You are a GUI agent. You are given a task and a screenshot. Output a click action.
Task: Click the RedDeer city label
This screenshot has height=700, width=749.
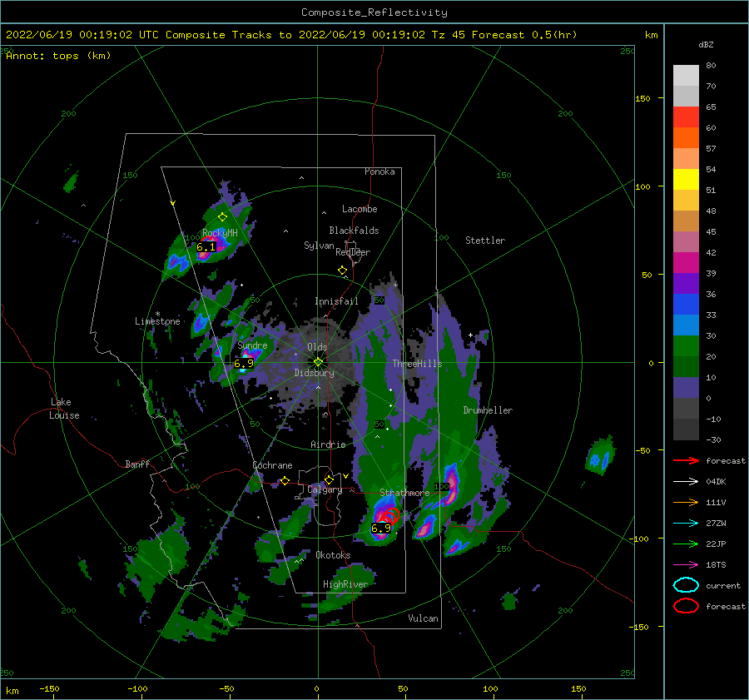353,252
